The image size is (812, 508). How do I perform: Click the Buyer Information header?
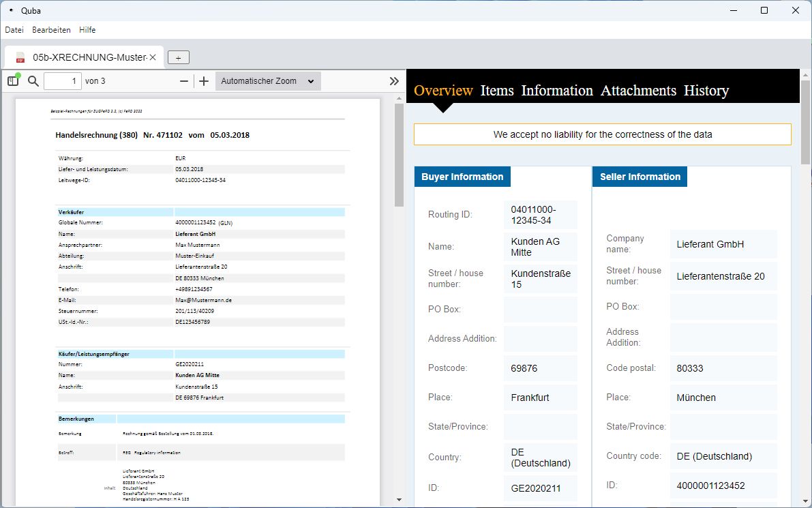[x=462, y=177]
